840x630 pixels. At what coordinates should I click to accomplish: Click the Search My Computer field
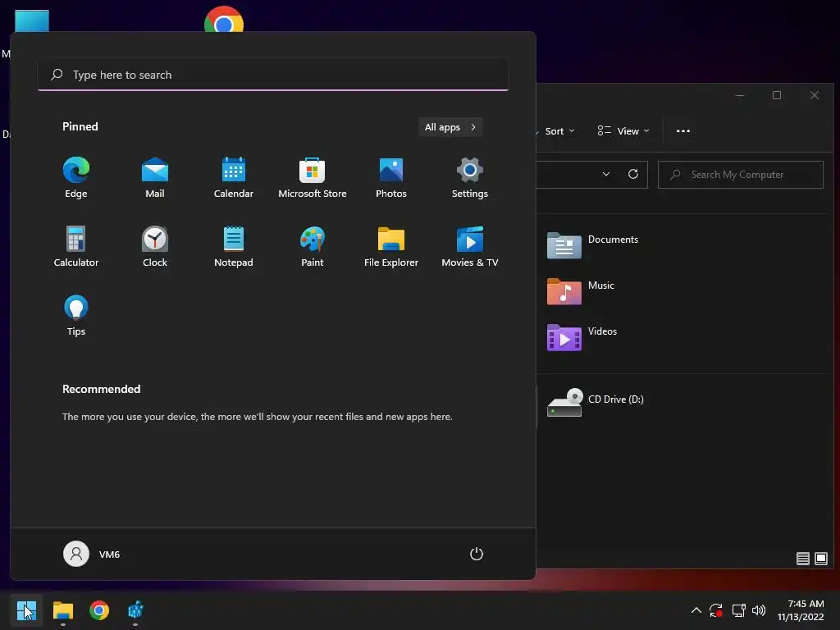(741, 175)
